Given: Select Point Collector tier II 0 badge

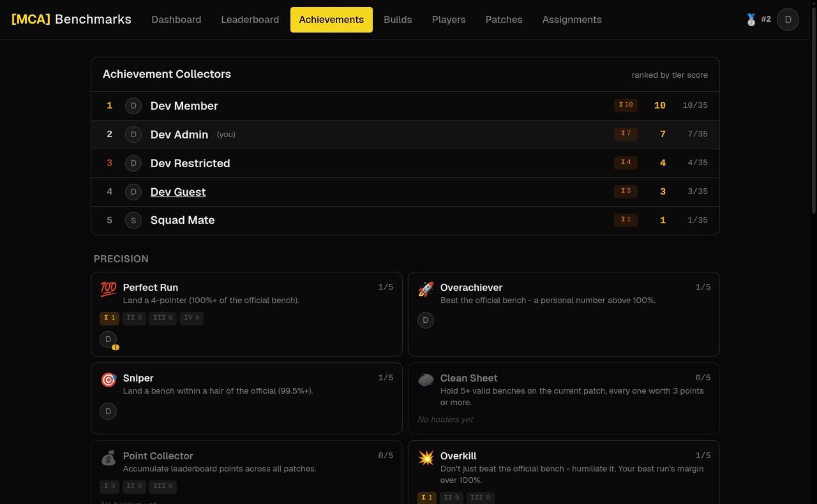Looking at the screenshot, I should [134, 486].
